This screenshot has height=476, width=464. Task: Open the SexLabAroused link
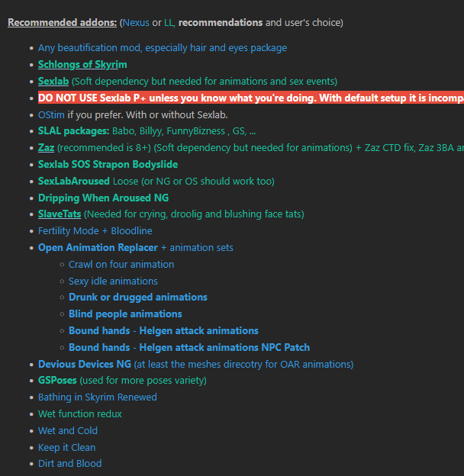(x=74, y=181)
